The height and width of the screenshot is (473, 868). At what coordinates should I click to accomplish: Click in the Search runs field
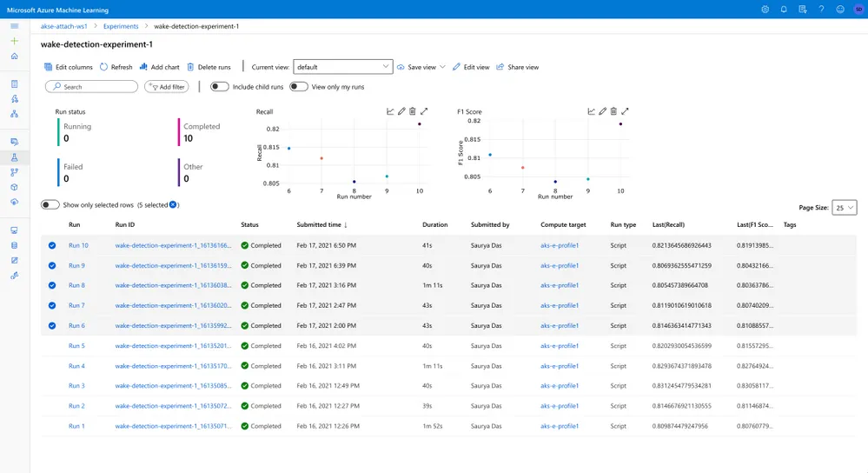[91, 86]
